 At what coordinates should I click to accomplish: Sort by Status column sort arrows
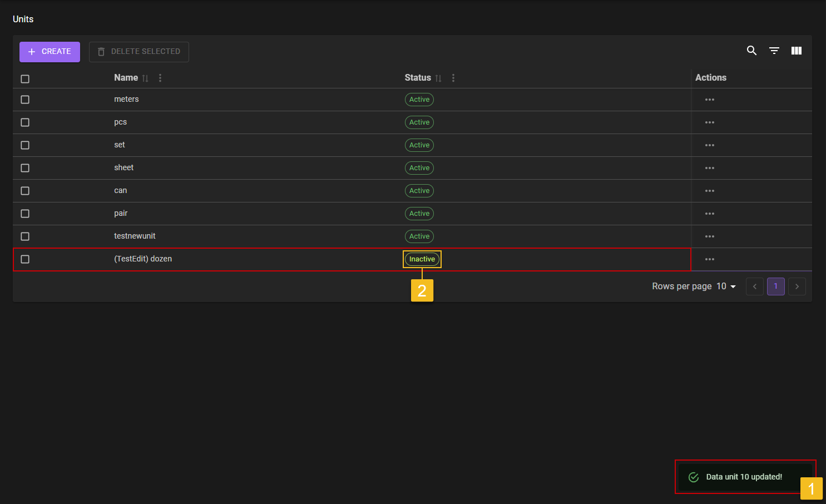(x=438, y=78)
